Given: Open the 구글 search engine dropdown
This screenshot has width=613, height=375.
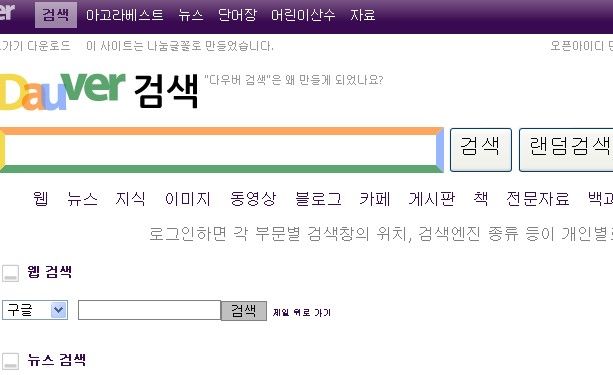Looking at the screenshot, I should [x=35, y=310].
